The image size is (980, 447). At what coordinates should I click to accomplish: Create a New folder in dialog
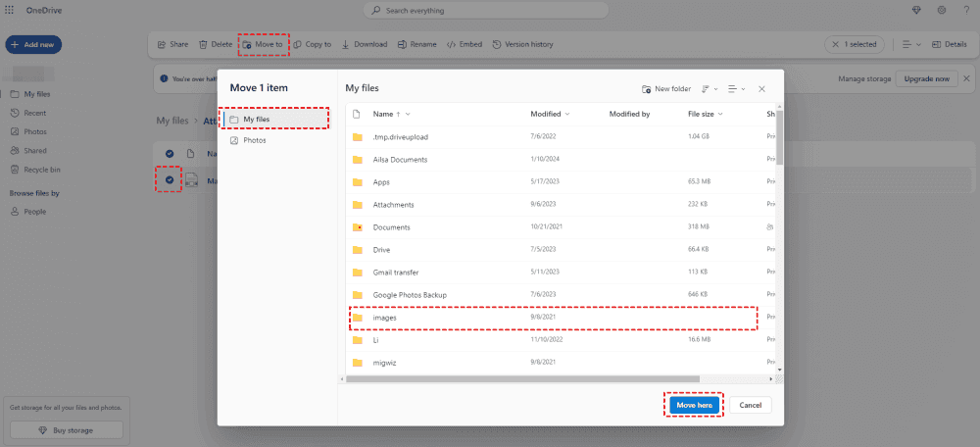click(x=666, y=88)
